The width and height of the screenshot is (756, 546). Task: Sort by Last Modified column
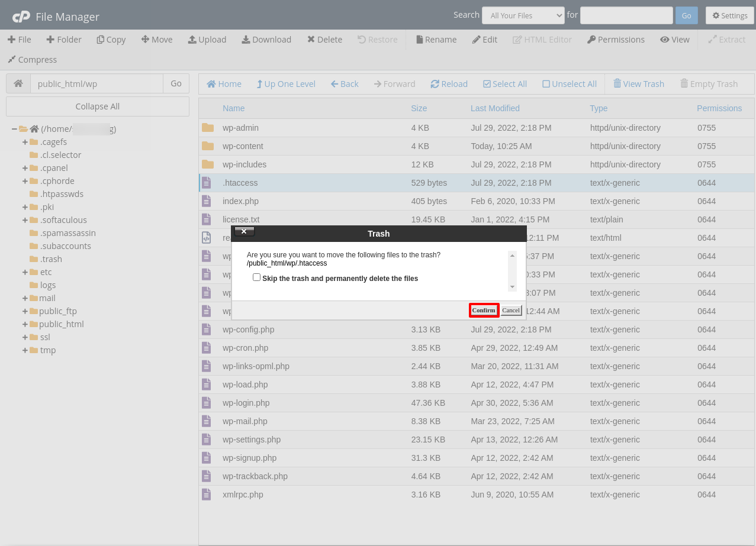coord(495,108)
